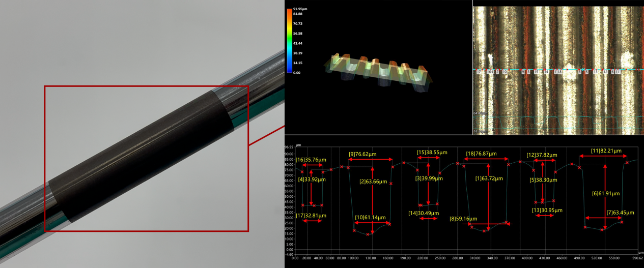Click point marker 14 on the micrograph line
The width and height of the screenshot is (644, 268).
click(x=546, y=72)
